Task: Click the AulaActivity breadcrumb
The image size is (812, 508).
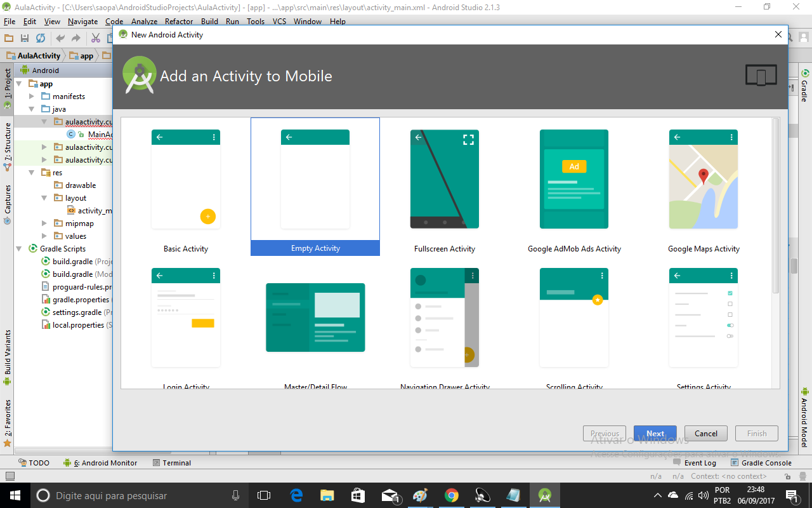Action: point(33,56)
